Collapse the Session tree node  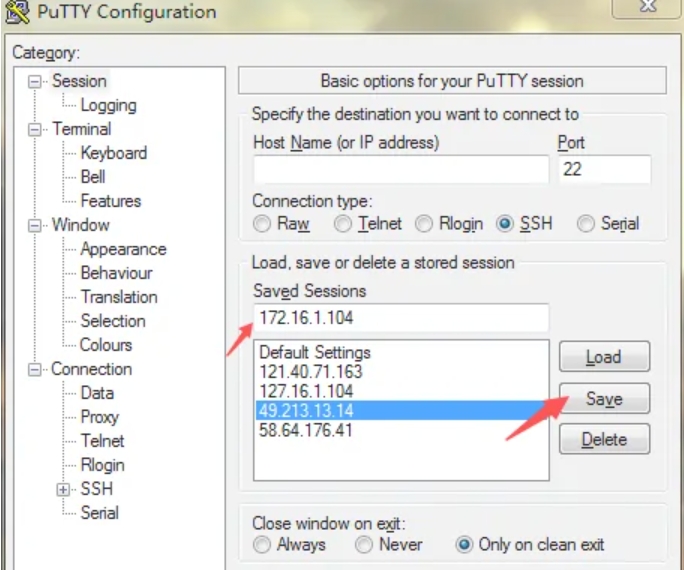(x=34, y=82)
